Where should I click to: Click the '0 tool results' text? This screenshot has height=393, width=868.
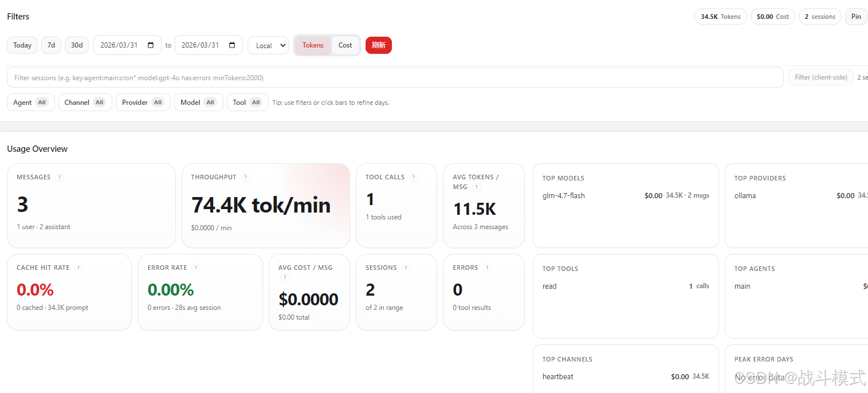472,308
